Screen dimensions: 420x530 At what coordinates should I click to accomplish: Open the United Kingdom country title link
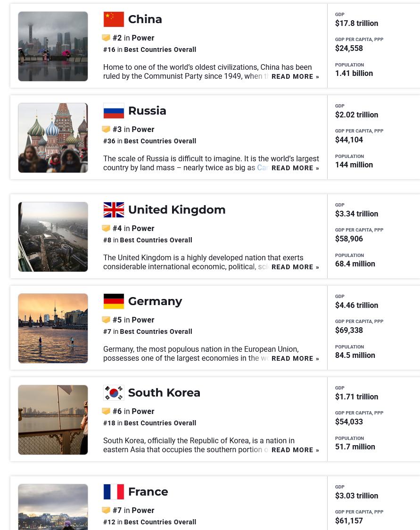click(x=177, y=210)
